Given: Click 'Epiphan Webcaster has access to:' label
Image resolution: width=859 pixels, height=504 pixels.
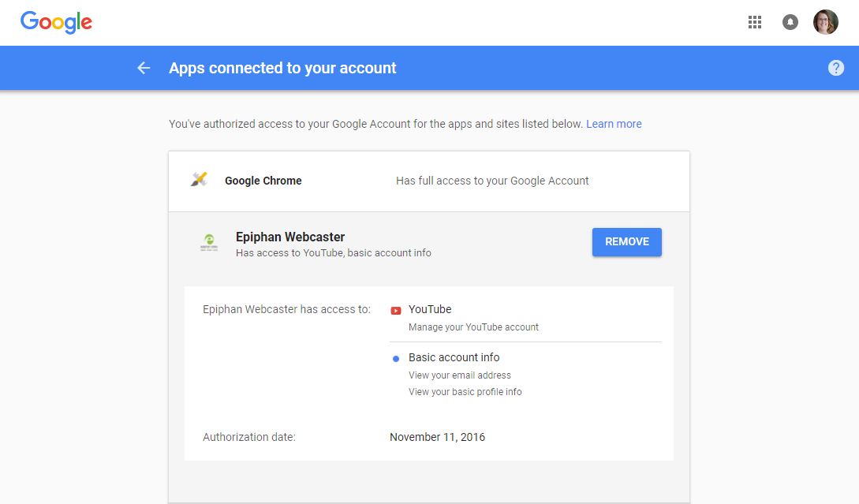Looking at the screenshot, I should [x=286, y=309].
